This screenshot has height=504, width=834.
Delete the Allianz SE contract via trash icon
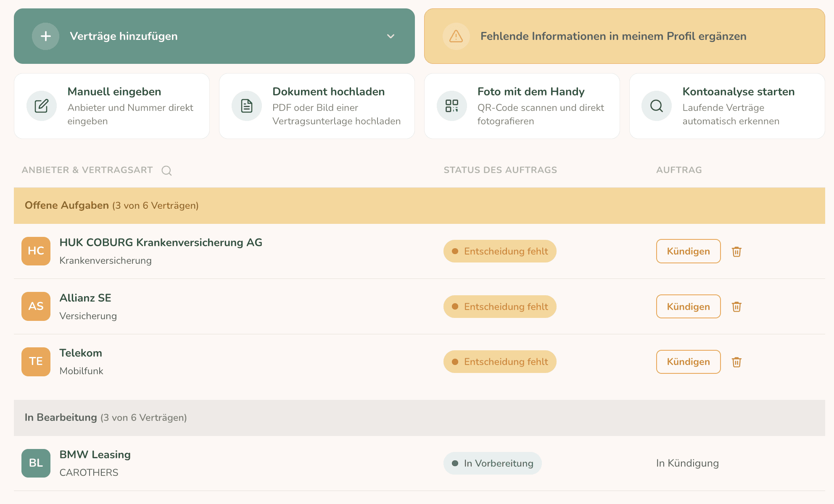click(736, 307)
